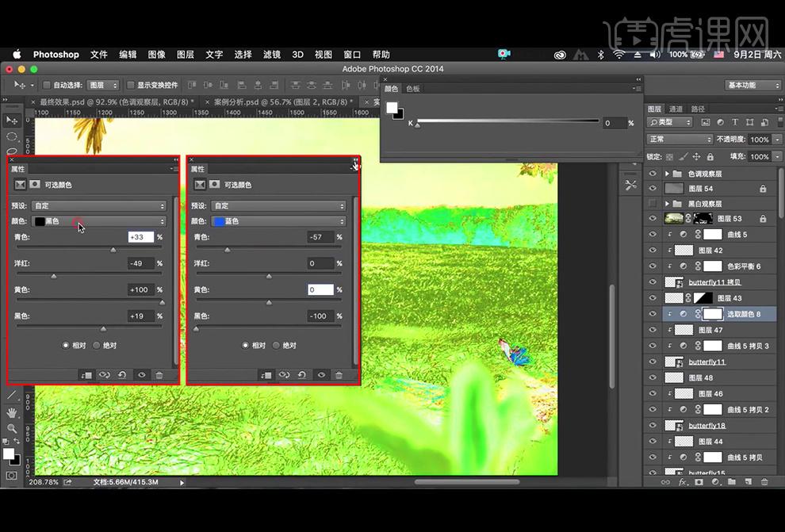This screenshot has height=532, width=785.
Task: Click the trash icon in left Properties panel
Action: pos(159,375)
